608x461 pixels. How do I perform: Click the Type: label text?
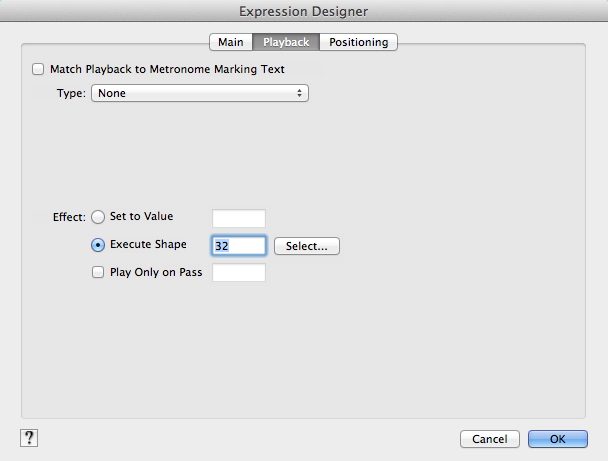[x=70, y=94]
